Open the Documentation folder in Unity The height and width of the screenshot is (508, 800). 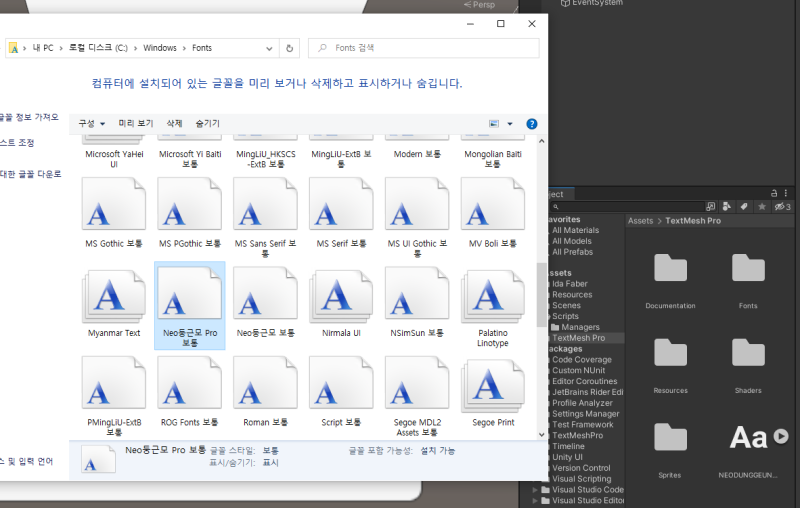tap(670, 268)
